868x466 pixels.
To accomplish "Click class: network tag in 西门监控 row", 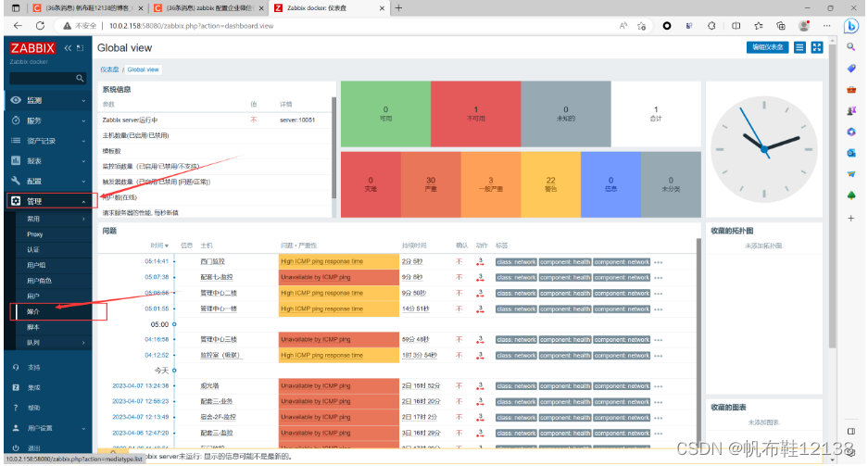I will click(517, 262).
